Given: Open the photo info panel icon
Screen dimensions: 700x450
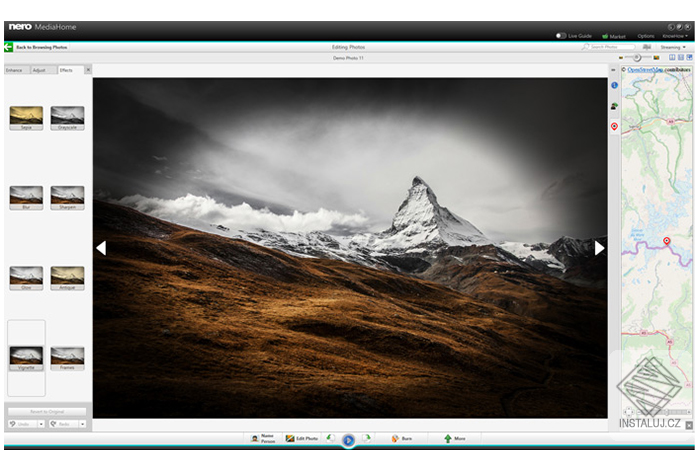Looking at the screenshot, I should point(614,85).
